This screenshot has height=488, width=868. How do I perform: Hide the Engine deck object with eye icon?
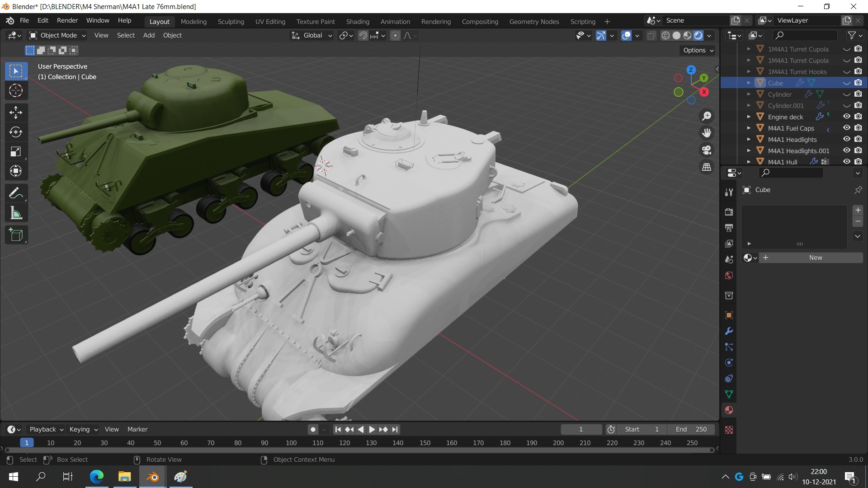847,117
